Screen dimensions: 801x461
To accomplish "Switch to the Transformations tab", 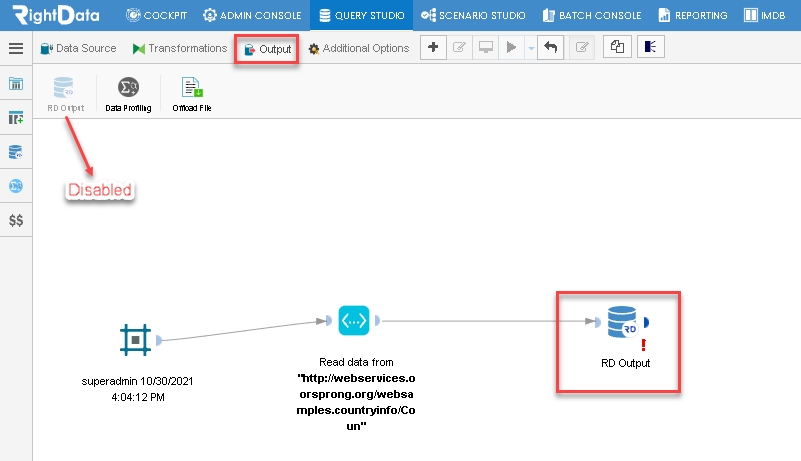I will (180, 48).
